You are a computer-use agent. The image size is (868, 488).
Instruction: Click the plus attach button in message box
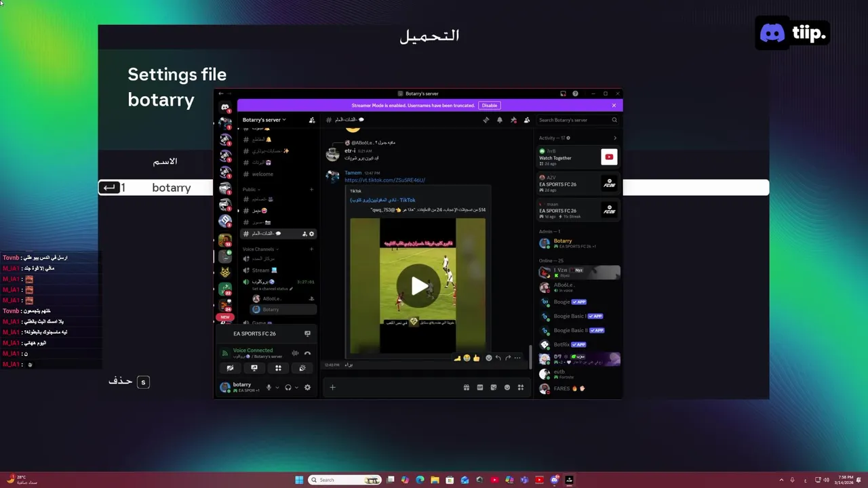tap(332, 388)
